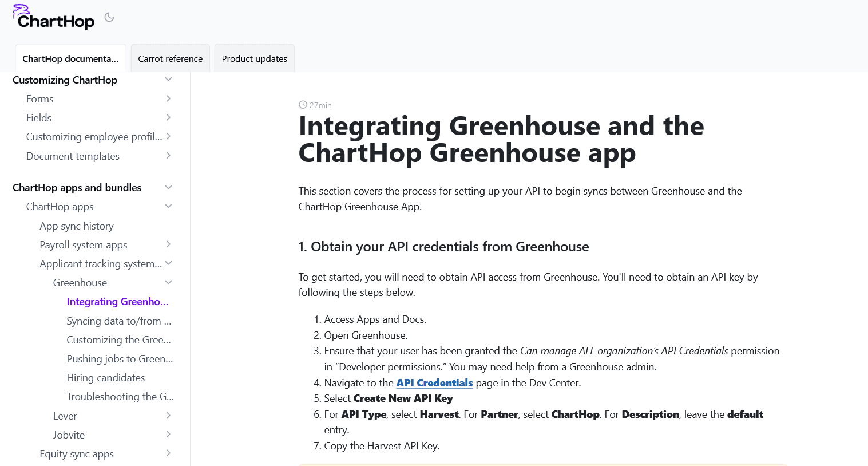Open the Pushing jobs to Greenhouse page

pyautogui.click(x=120, y=359)
